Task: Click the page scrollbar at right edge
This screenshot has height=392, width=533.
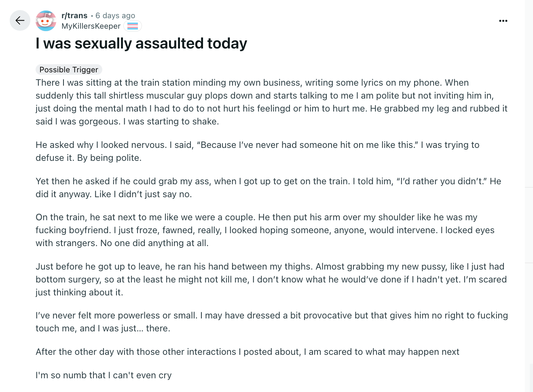Action: click(x=531, y=378)
